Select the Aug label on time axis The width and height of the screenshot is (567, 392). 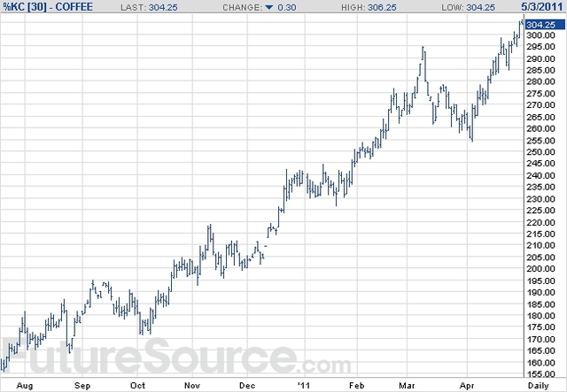coord(27,386)
